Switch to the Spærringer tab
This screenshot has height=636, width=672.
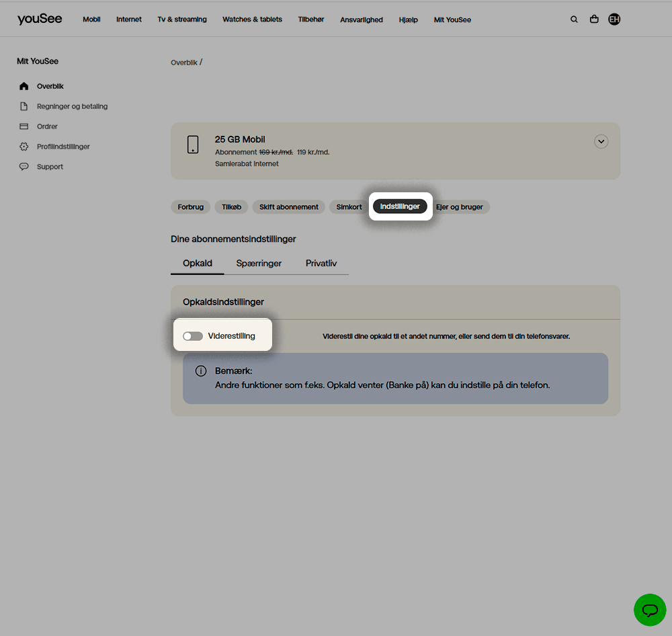[259, 264]
